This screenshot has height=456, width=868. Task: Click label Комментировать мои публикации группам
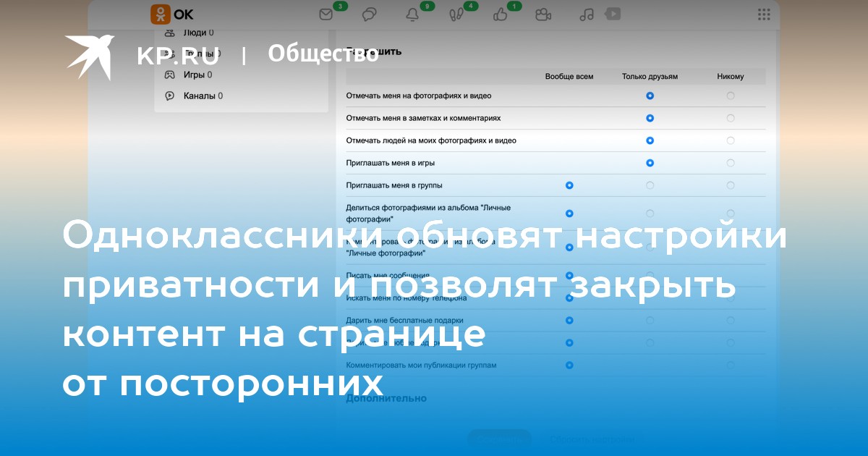[422, 365]
